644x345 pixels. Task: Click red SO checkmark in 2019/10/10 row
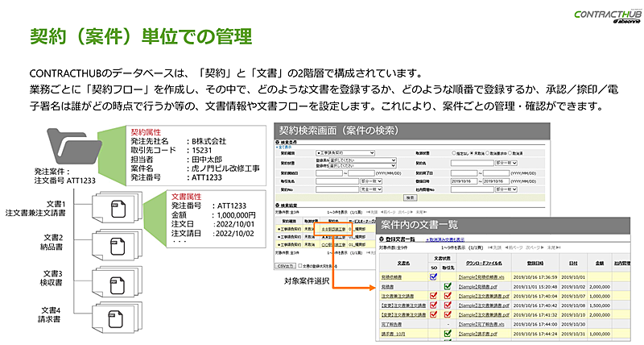[x=433, y=314]
